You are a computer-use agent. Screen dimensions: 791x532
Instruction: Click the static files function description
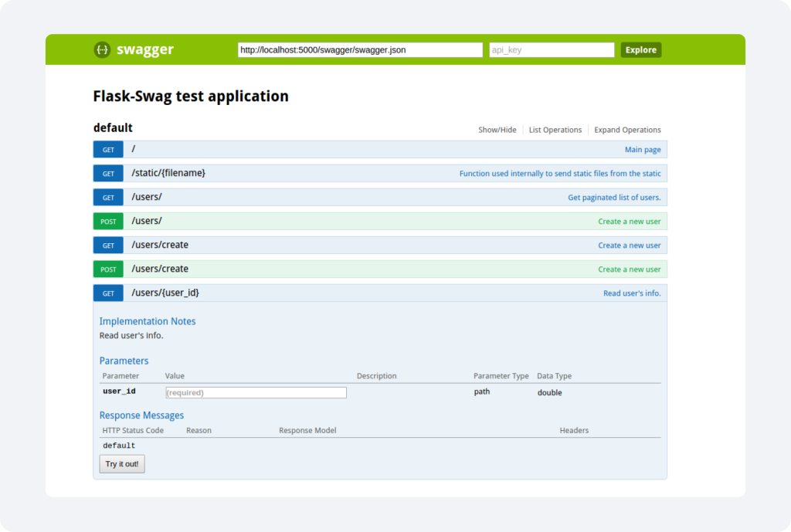coord(560,174)
